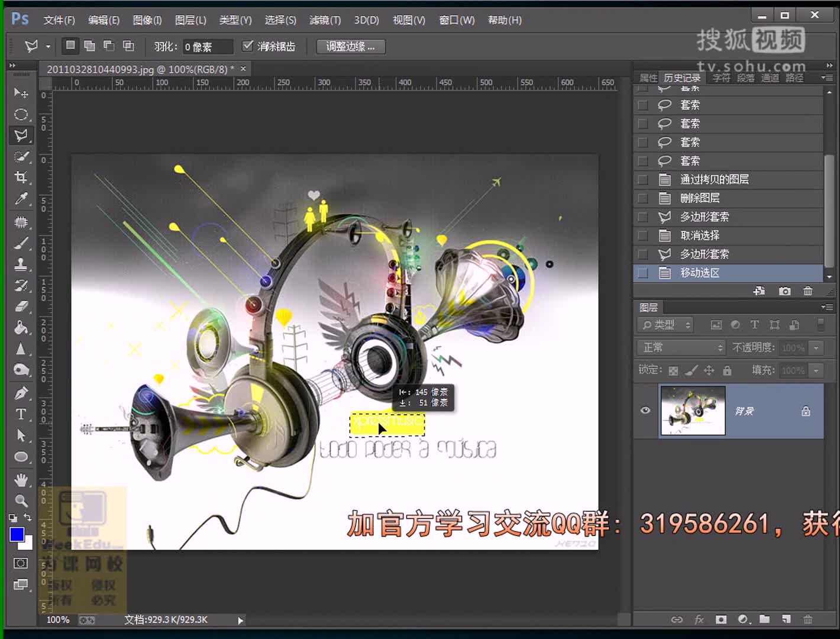Viewport: 840px width, 639px height.
Task: Open status bar info arrow menu
Action: pos(240,620)
